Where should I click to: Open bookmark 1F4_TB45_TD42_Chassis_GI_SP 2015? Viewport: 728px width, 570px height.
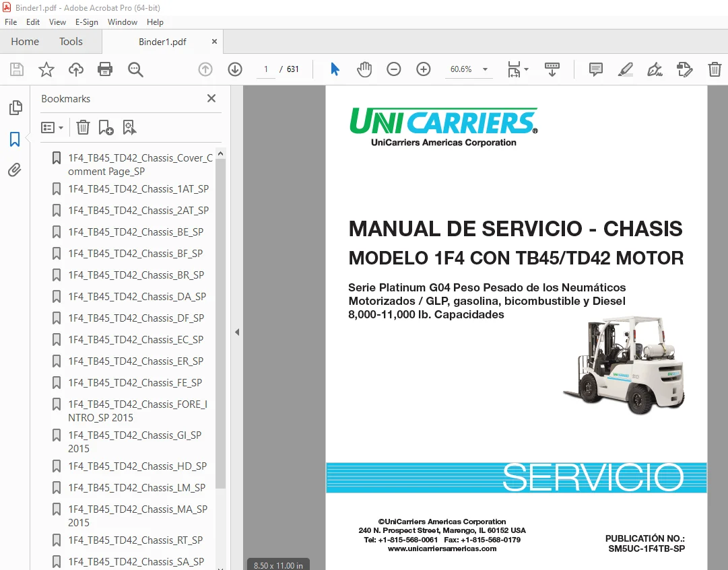(x=135, y=442)
